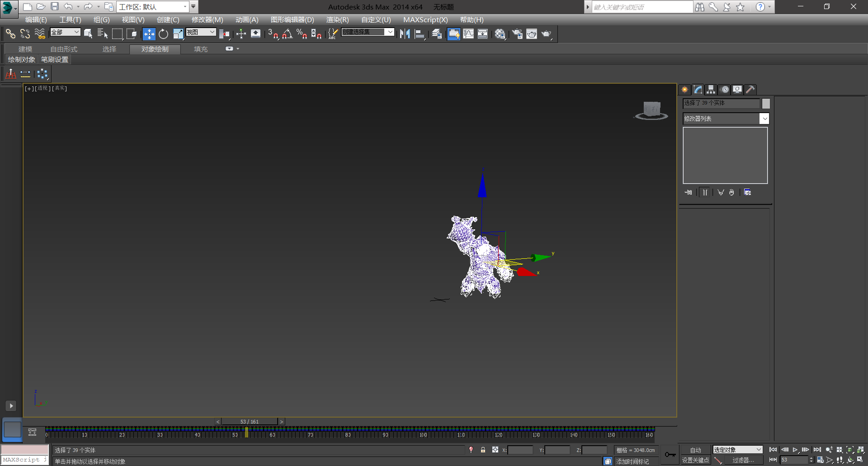
Task: Open the 图形编辑器(D) menu
Action: (292, 20)
